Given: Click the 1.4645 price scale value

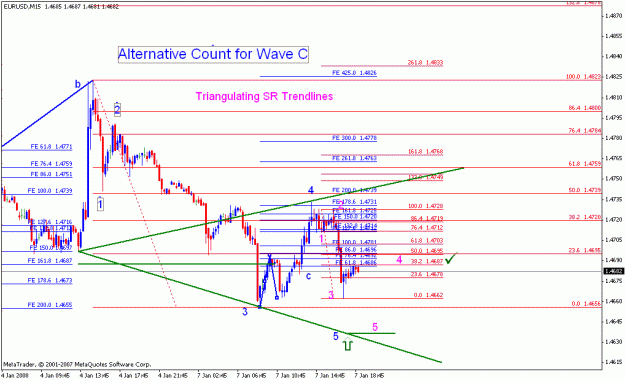Looking at the screenshot, I should [x=613, y=321].
